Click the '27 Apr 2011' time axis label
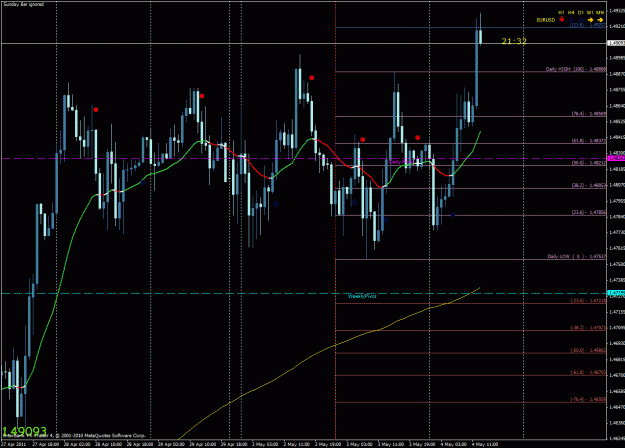625x448 pixels. (13, 444)
